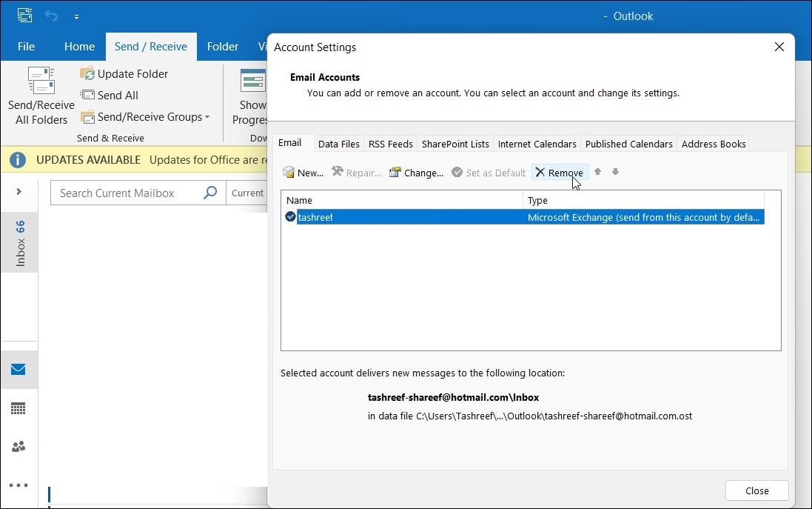Click the default account checkmark icon beside tashreef
Screen dimensions: 812x509
point(290,216)
